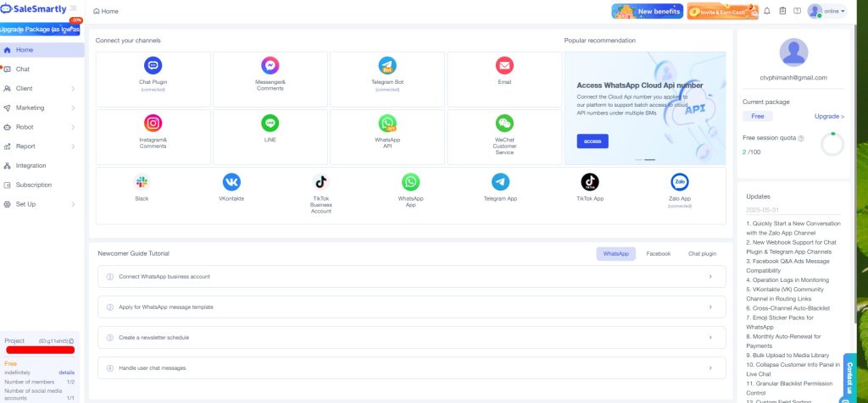Expand Apply for WhatsApp message template step

(x=411, y=306)
